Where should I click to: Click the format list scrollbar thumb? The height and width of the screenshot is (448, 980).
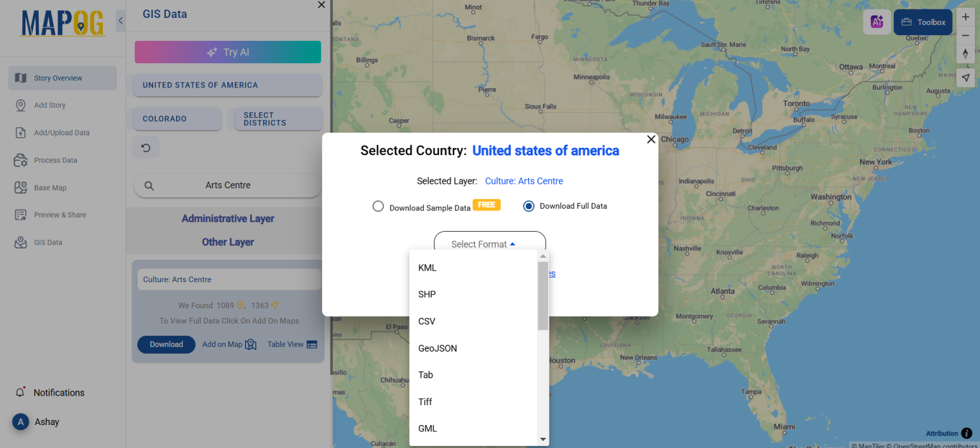[543, 295]
